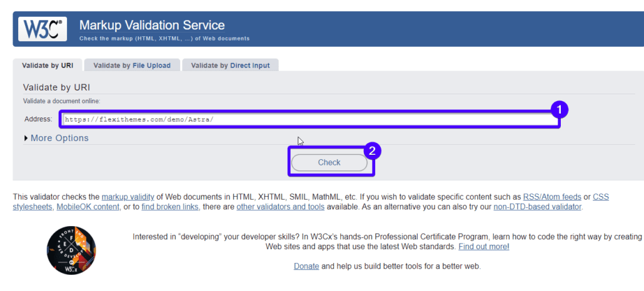
Task: Focus the Address URL input field
Action: point(311,119)
